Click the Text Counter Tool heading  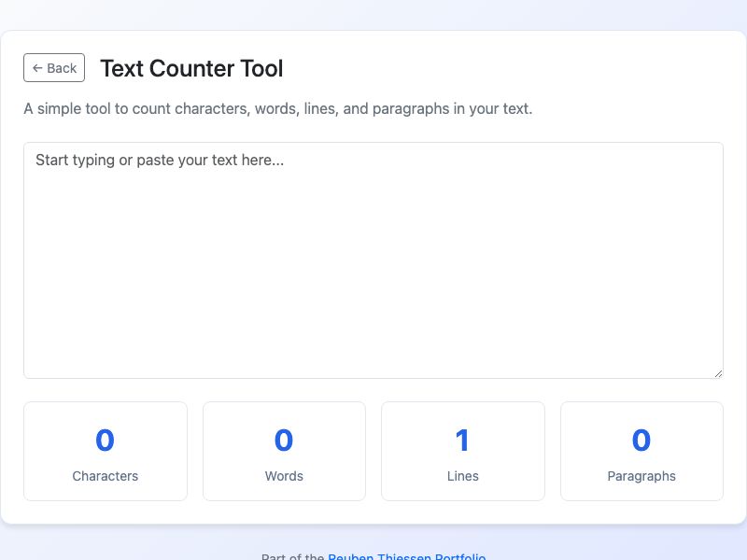(191, 68)
